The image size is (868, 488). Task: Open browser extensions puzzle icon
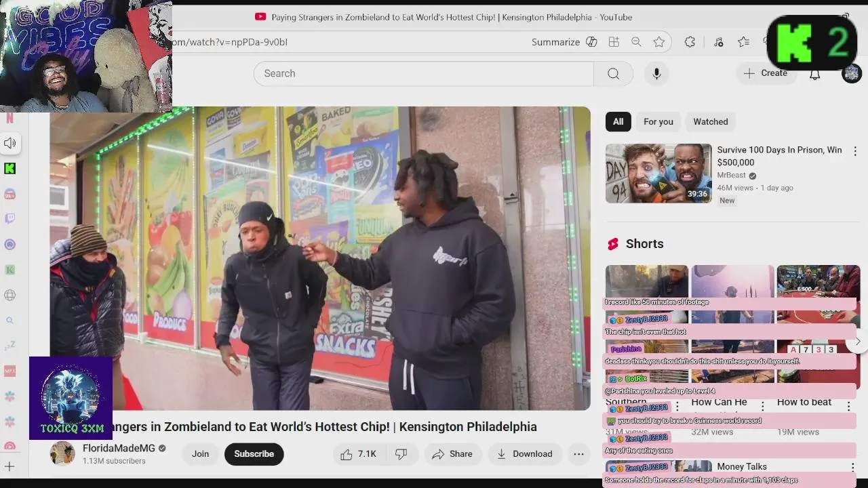pos(690,42)
